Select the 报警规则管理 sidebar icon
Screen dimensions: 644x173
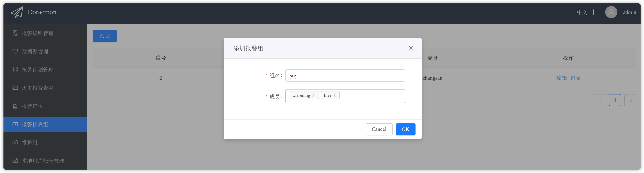tap(15, 33)
